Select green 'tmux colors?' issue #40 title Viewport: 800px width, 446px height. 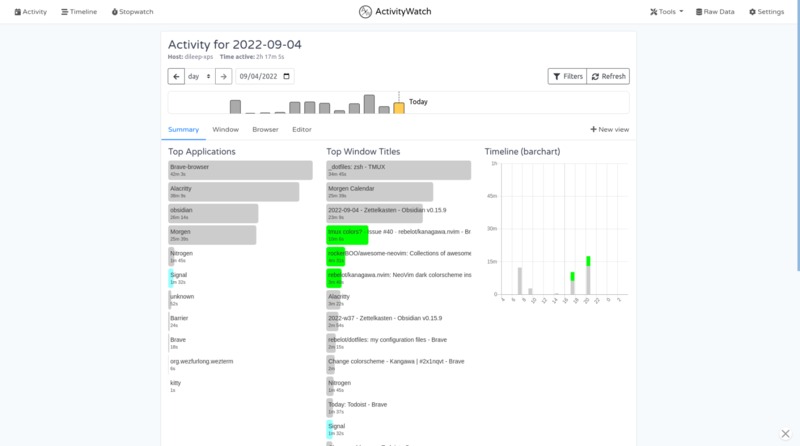398,235
